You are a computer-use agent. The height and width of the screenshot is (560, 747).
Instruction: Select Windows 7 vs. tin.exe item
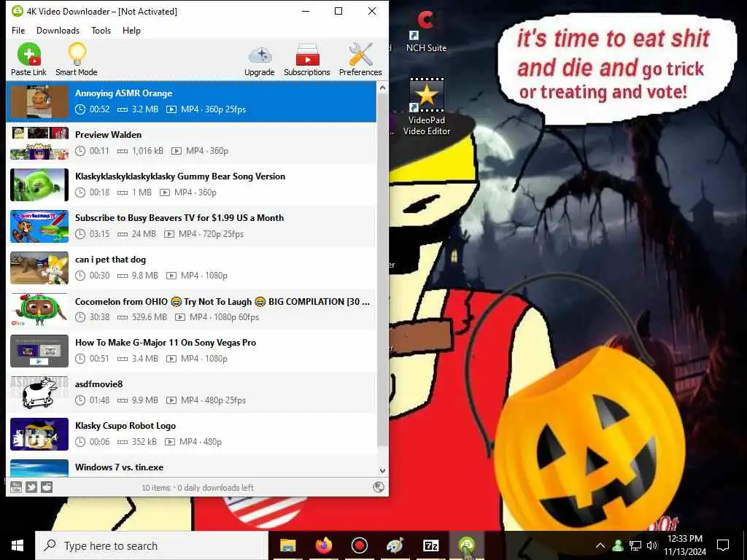(190, 467)
